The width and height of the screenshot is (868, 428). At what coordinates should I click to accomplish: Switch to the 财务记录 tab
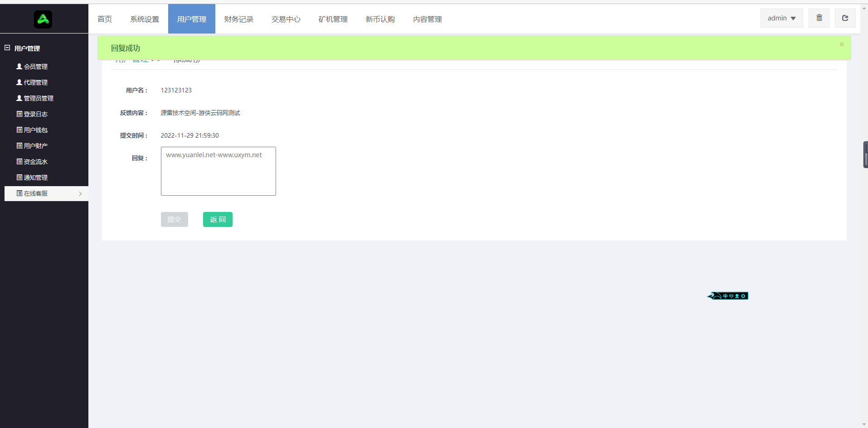(238, 19)
